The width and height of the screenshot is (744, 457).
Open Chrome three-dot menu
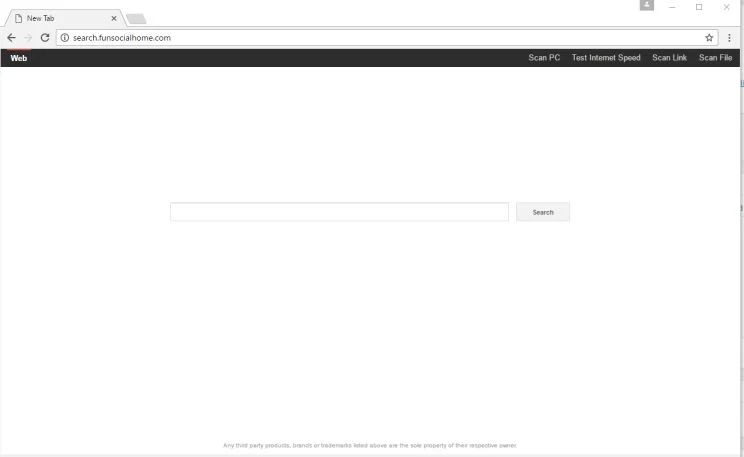(x=729, y=37)
